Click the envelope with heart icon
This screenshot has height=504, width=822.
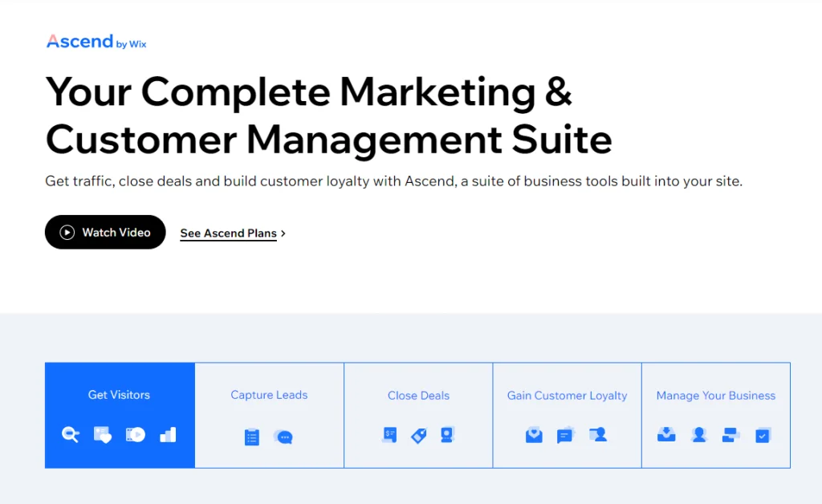(534, 435)
